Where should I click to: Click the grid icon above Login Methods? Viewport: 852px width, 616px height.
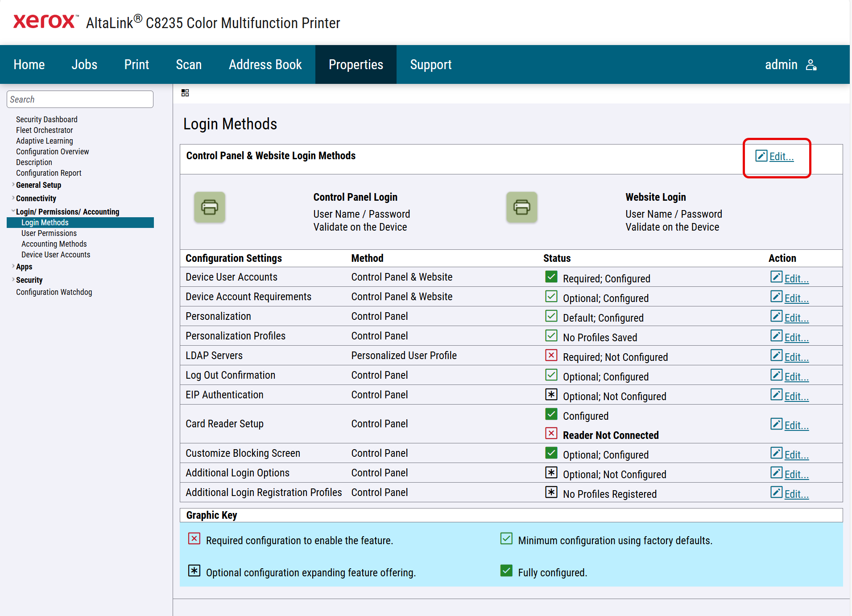(185, 93)
